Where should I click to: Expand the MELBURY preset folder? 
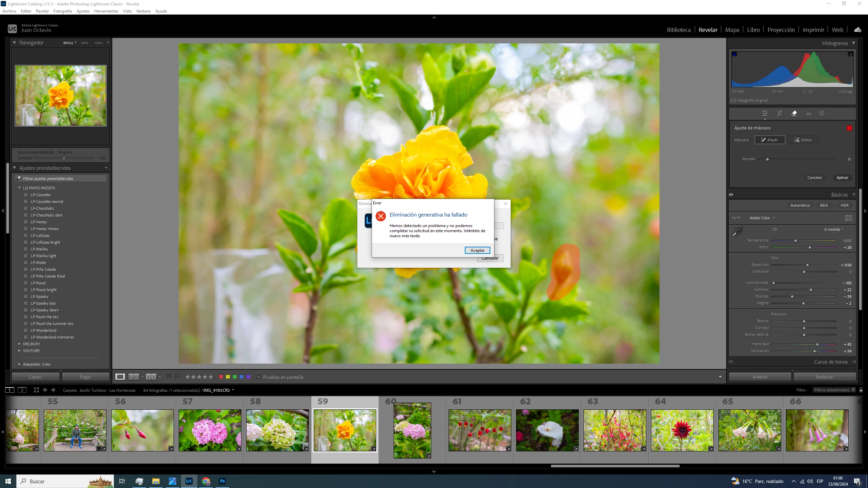[20, 344]
